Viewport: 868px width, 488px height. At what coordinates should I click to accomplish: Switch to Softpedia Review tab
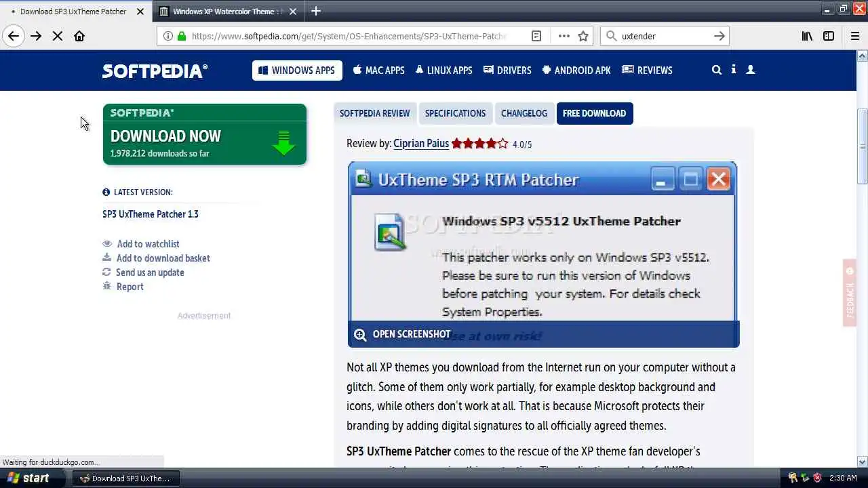click(374, 114)
